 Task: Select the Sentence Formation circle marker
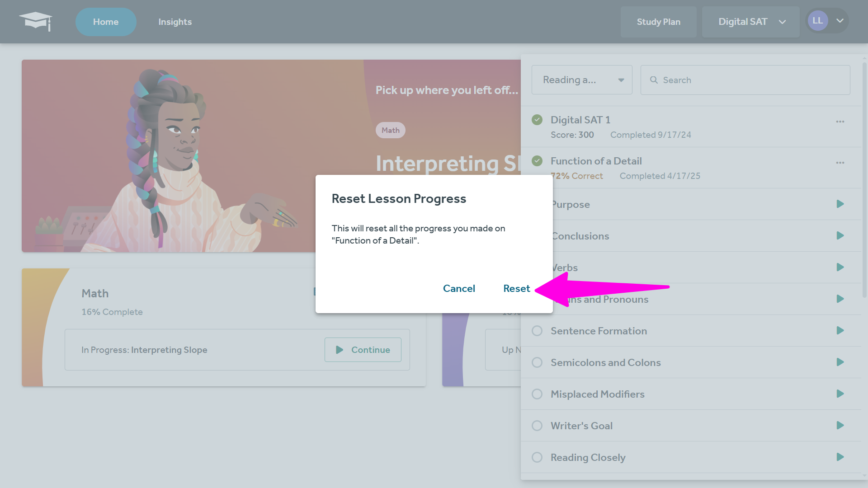[x=537, y=331]
